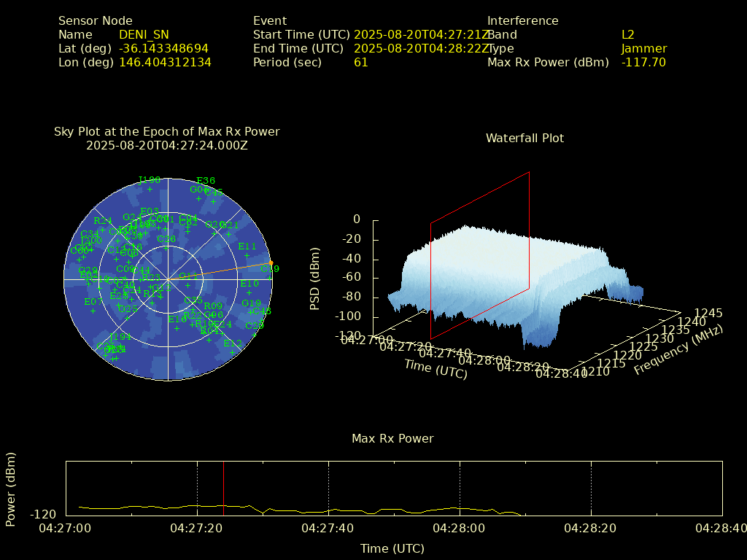This screenshot has height=560, width=747.
Task: Click the Max Rx Power value -117.70
Action: 643,62
